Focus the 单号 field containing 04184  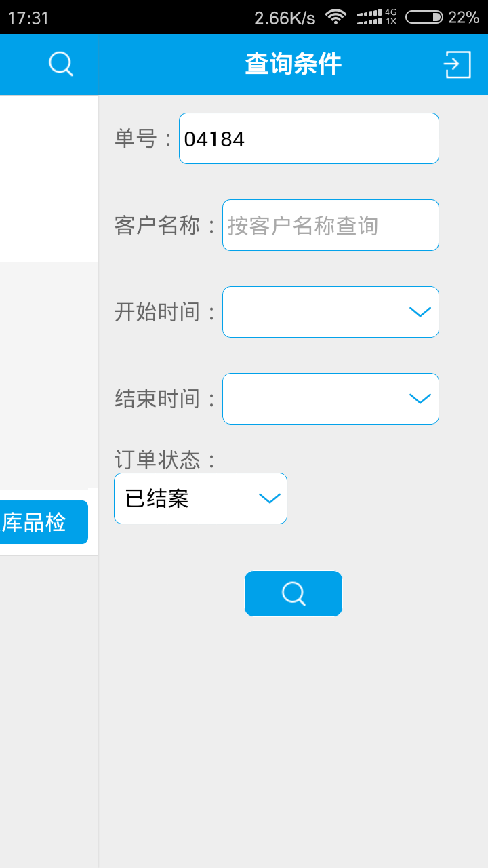309,138
